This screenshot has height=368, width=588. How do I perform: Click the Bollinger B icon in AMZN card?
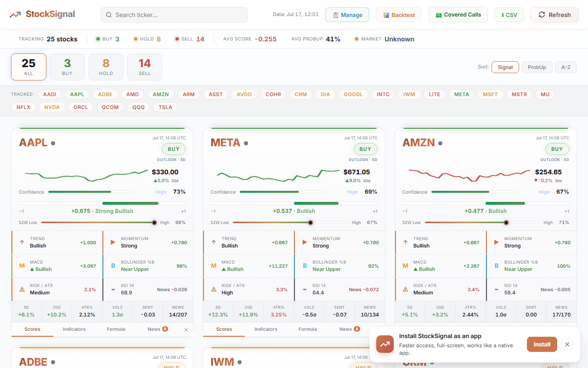point(496,265)
